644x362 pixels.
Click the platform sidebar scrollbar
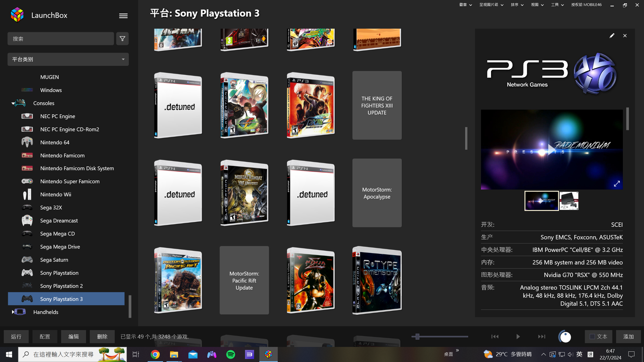pyautogui.click(x=130, y=306)
